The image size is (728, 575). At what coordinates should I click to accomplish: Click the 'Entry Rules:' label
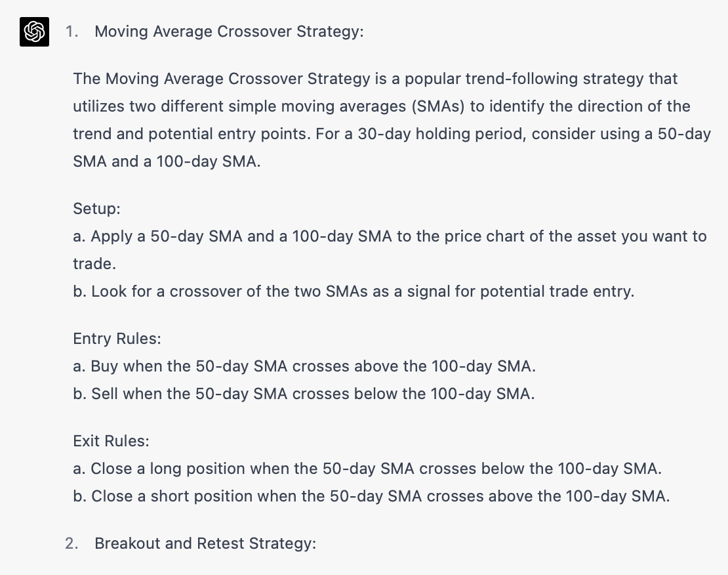click(117, 339)
